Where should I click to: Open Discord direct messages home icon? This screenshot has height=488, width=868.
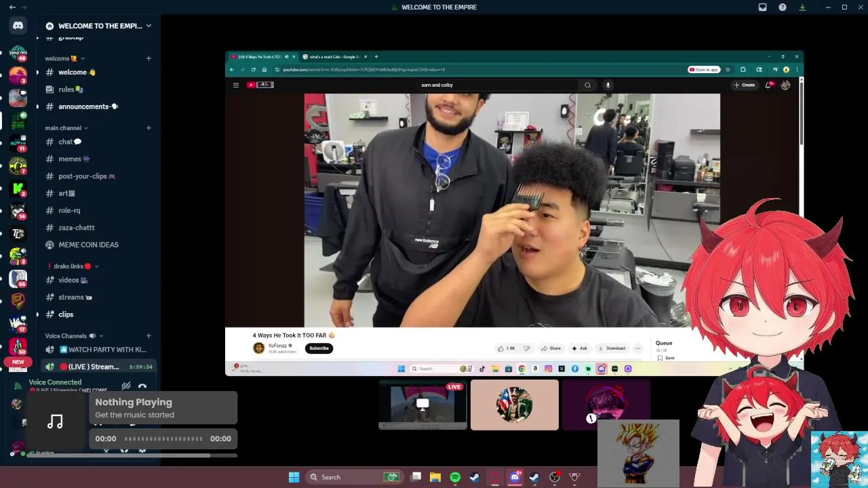(18, 26)
